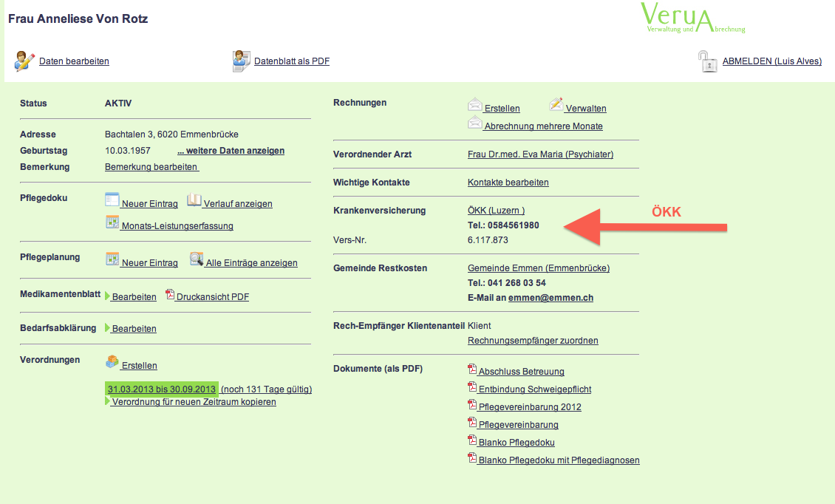
Task: Open Medikamentenblatt Druckansicht PDF
Action: click(212, 297)
